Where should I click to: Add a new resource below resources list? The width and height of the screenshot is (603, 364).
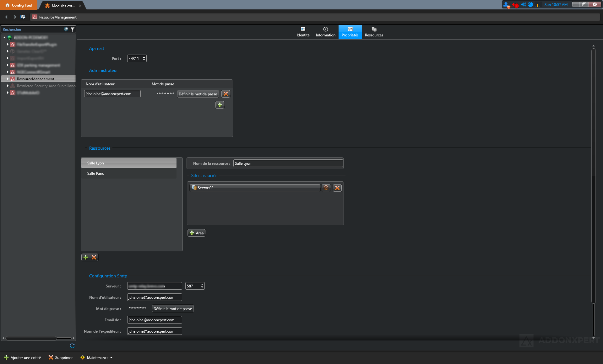pyautogui.click(x=86, y=257)
